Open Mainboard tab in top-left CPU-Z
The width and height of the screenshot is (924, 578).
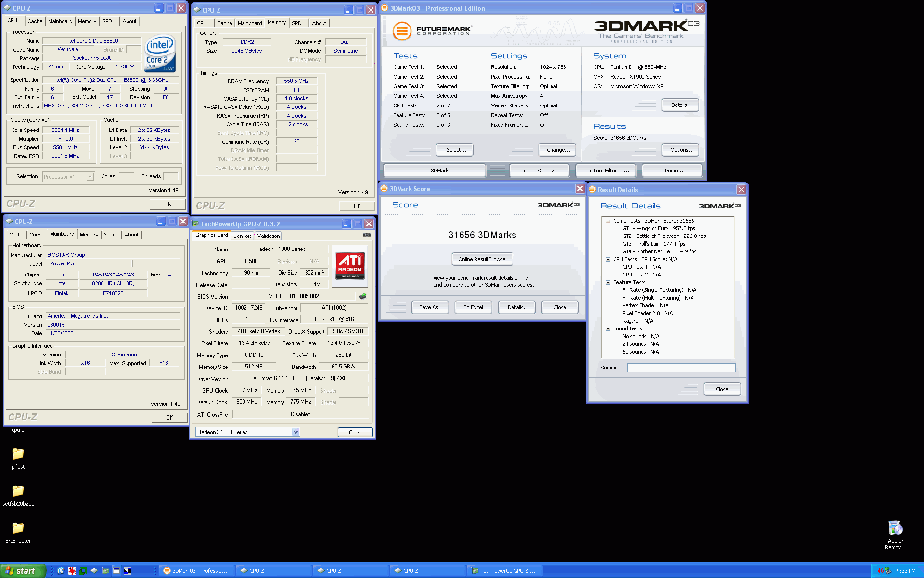coord(60,21)
